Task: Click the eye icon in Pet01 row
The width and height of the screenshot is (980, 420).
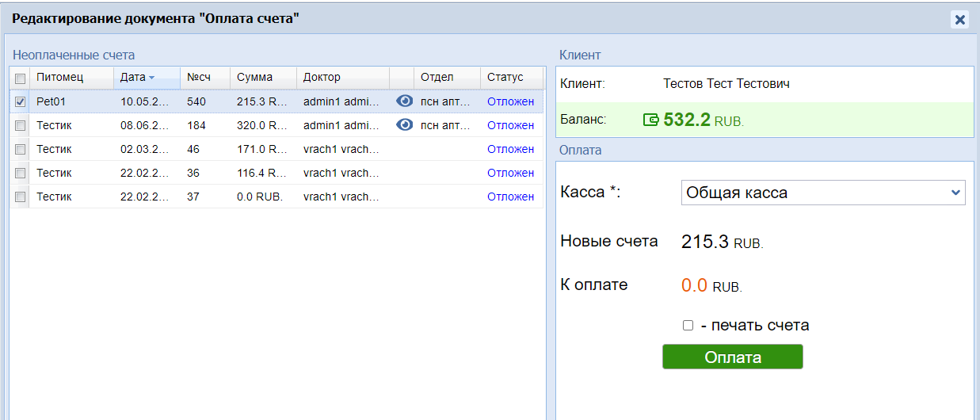Action: tap(404, 101)
